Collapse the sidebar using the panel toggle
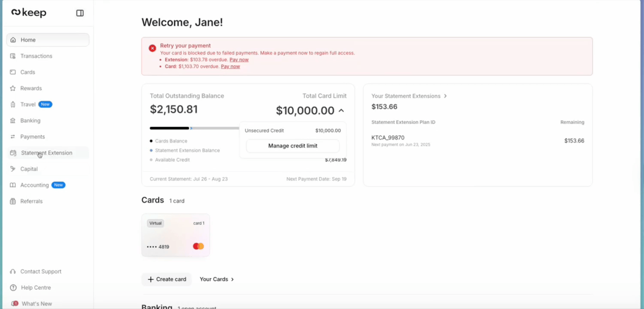 (x=80, y=13)
